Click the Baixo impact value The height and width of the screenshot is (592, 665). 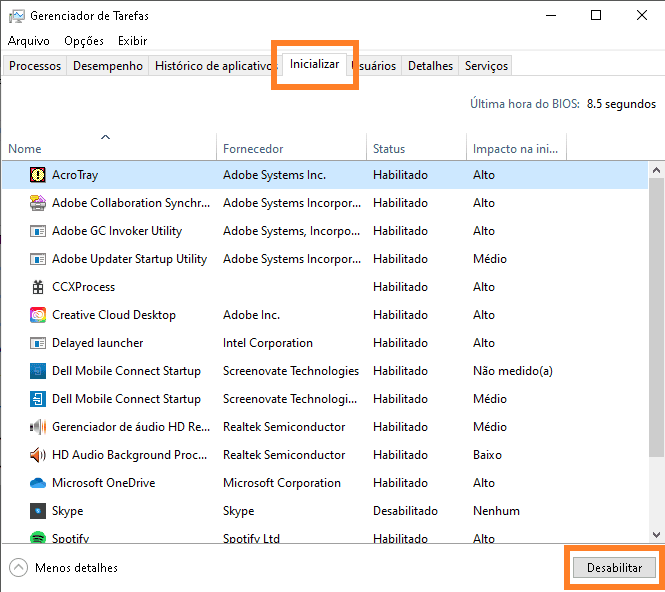[x=487, y=455]
